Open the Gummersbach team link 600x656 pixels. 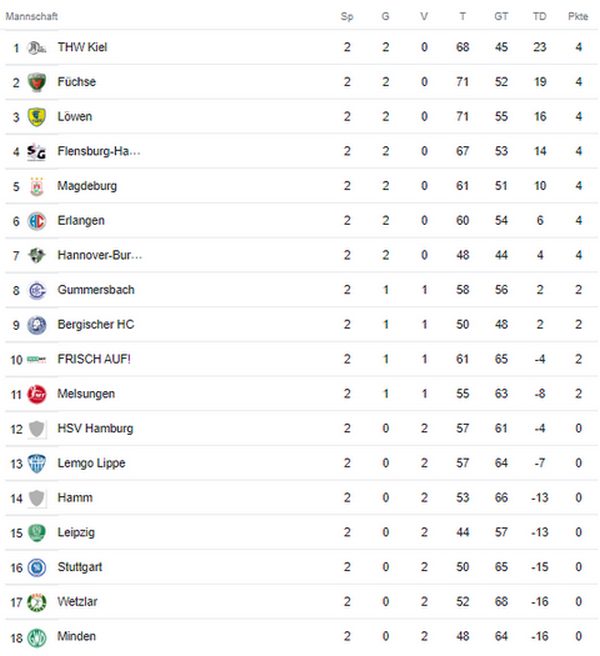pyautogui.click(x=96, y=290)
